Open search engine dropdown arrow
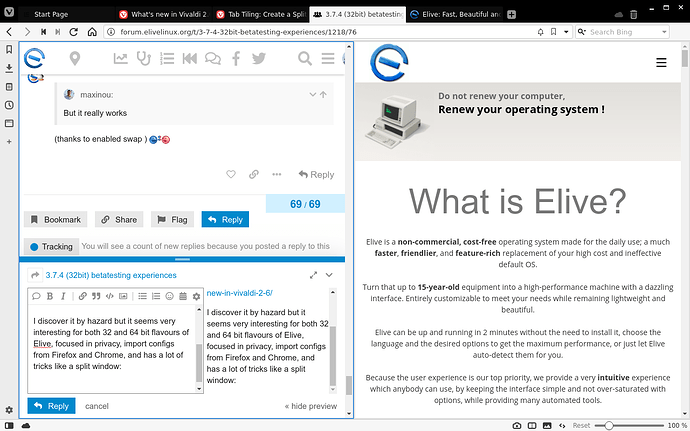 point(664,32)
